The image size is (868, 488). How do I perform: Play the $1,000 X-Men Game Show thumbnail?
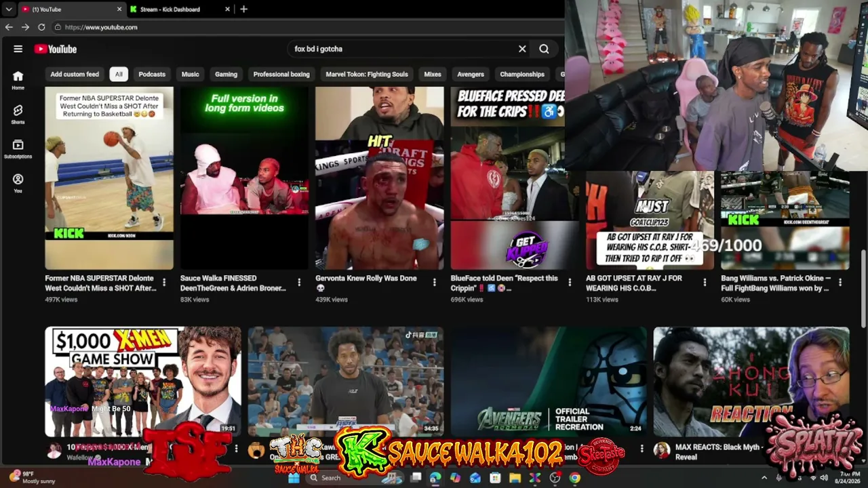[143, 382]
